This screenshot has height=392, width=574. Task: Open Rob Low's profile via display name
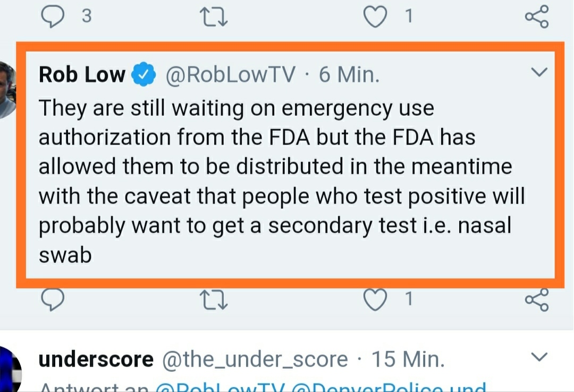tap(82, 75)
